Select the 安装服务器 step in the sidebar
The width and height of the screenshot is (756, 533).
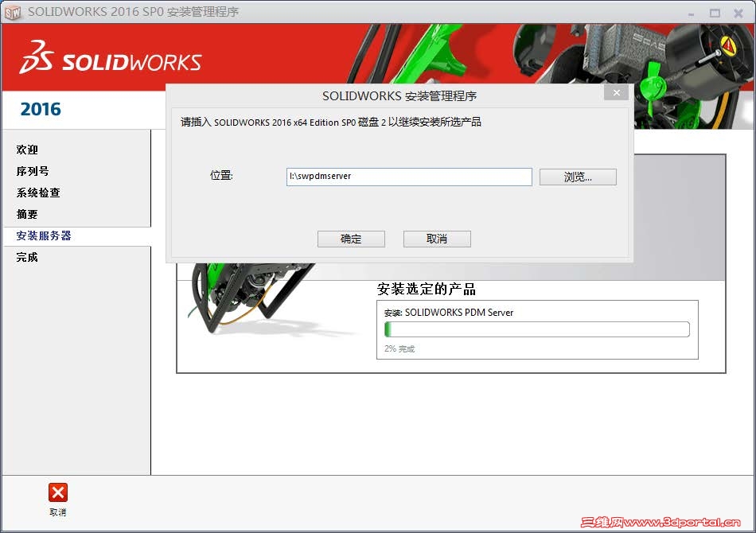[44, 235]
